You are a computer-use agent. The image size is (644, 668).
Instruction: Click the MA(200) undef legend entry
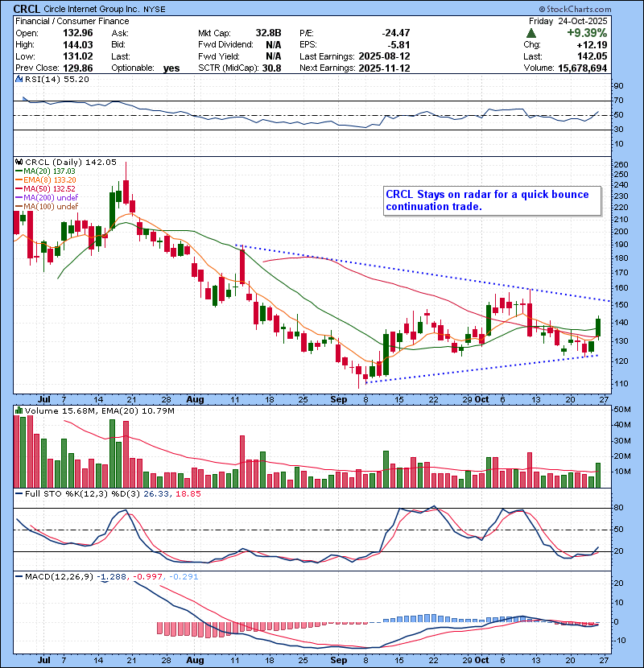coord(47,198)
